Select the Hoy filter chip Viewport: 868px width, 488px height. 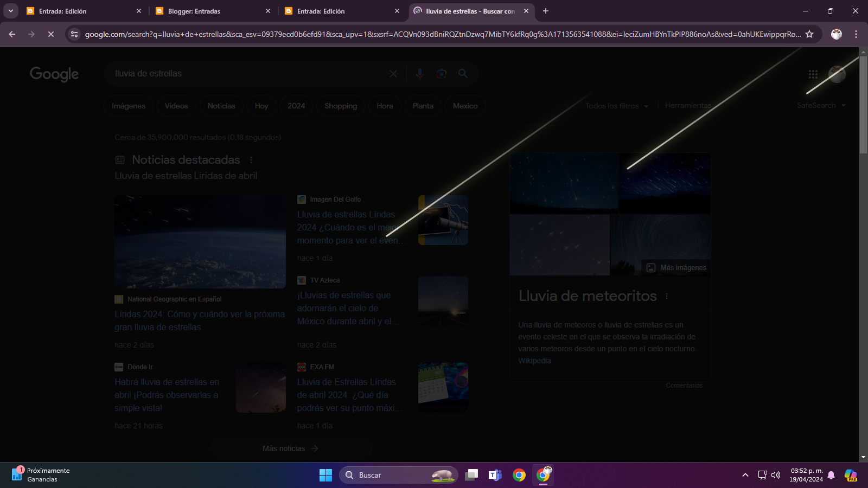pos(261,106)
